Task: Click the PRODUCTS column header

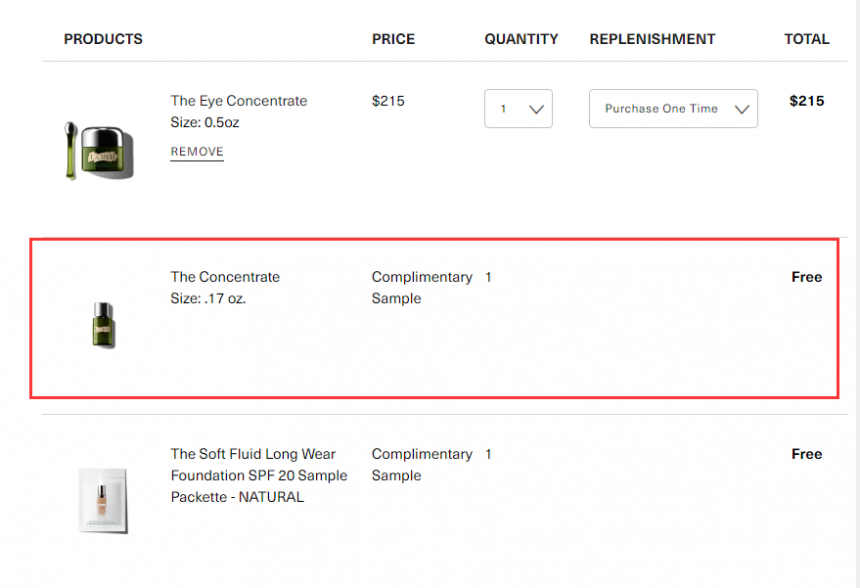Action: pos(103,39)
